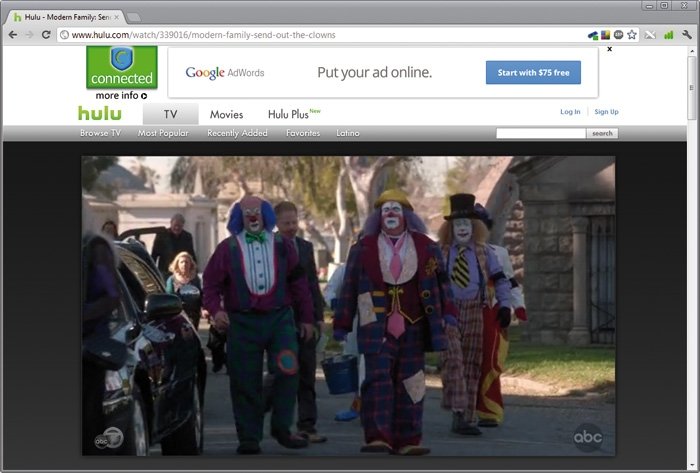Select the Hulu - Modern Family tab
Image resolution: width=700 pixels, height=473 pixels.
[65, 17]
